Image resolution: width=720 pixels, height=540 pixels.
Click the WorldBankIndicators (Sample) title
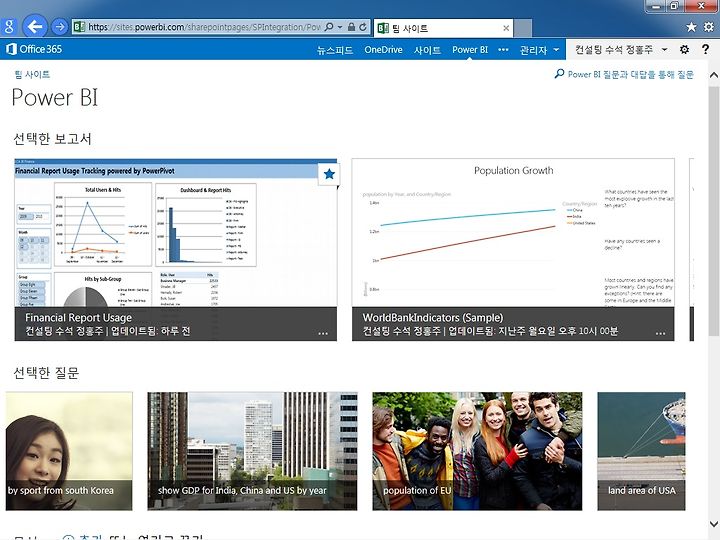point(433,317)
